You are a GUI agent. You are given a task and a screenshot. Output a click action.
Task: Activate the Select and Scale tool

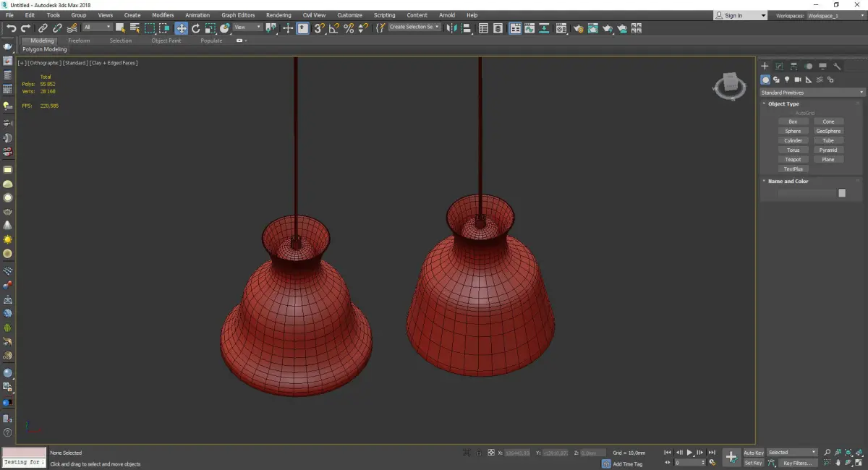(x=210, y=28)
